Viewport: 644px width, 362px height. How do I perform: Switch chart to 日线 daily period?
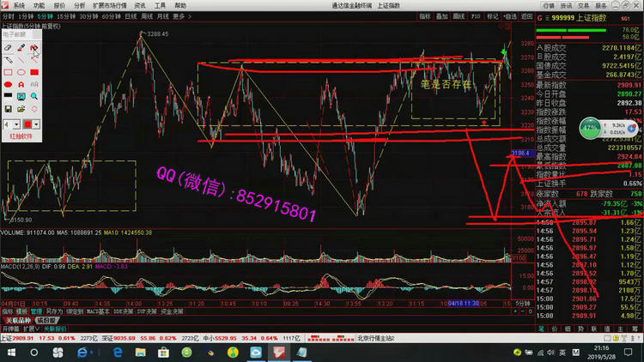click(130, 16)
